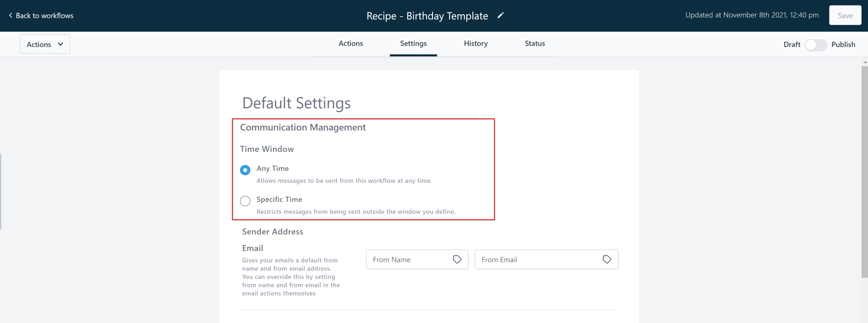Image resolution: width=868 pixels, height=323 pixels.
Task: Expand Actions dropdown via chevron arrow
Action: click(x=61, y=44)
